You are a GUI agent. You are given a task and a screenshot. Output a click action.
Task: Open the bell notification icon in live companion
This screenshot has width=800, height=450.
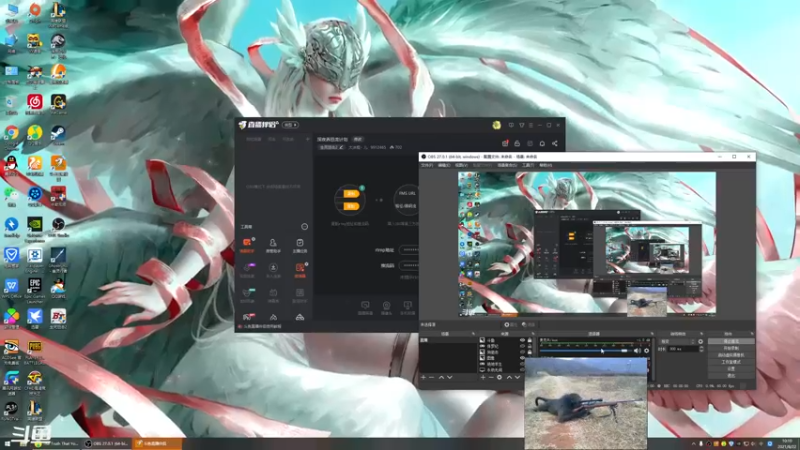tap(542, 143)
